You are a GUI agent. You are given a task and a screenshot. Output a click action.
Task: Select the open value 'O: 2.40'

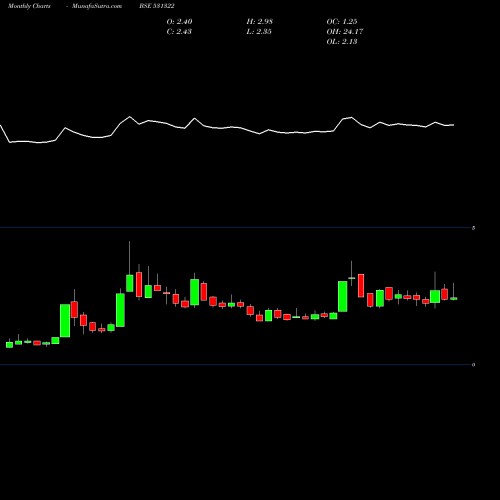click(179, 21)
